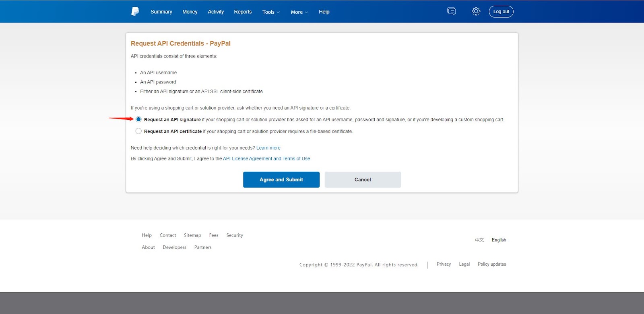This screenshot has width=644, height=314.
Task: Expand the Tools dropdown menu
Action: (271, 12)
